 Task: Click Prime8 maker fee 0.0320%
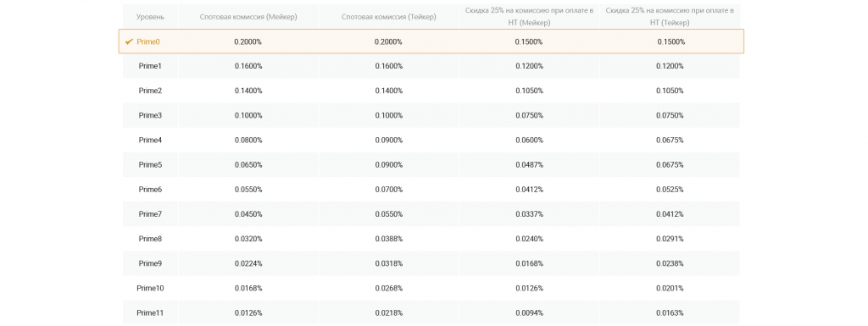[x=248, y=239]
